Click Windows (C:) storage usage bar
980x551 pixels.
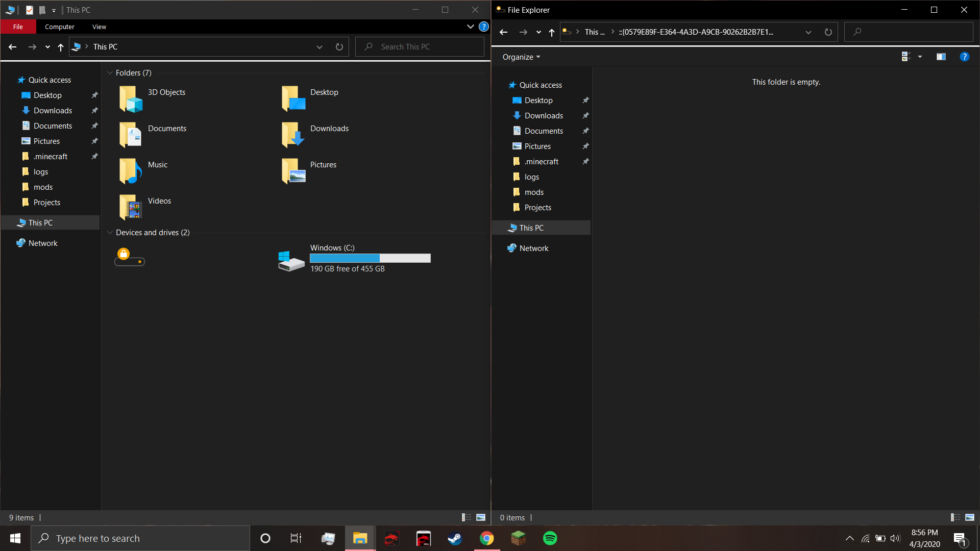tap(370, 258)
